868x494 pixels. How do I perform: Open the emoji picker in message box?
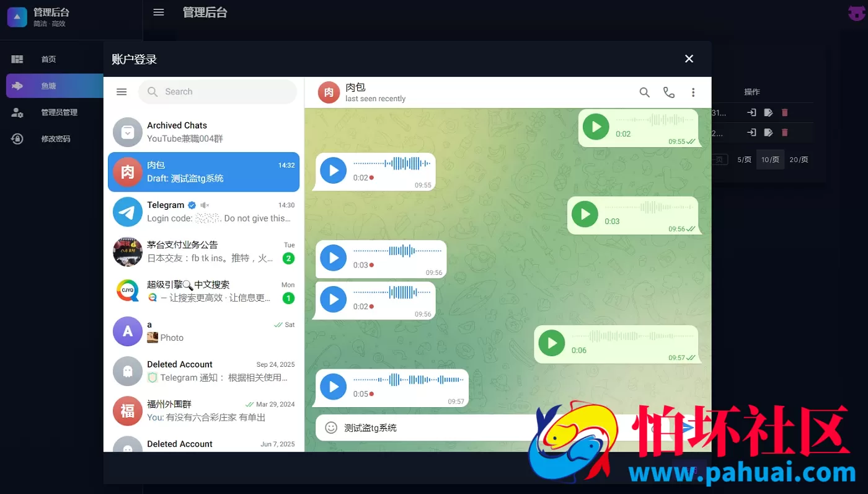point(331,428)
